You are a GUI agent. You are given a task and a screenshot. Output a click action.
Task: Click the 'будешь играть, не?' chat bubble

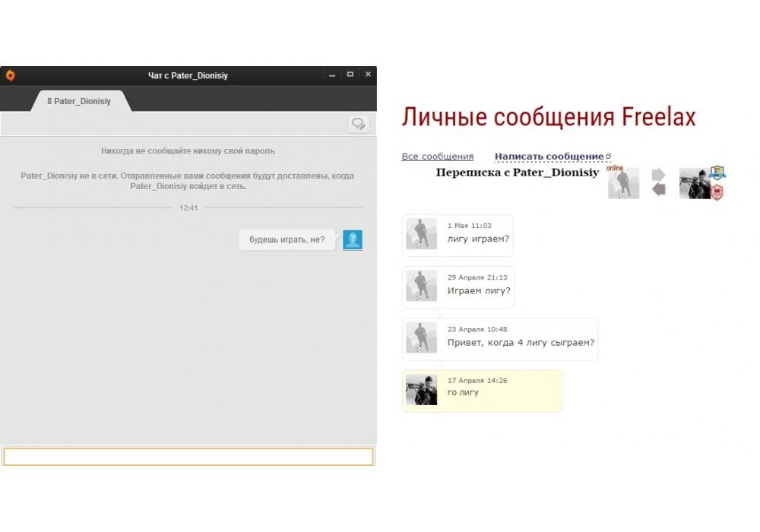click(287, 240)
